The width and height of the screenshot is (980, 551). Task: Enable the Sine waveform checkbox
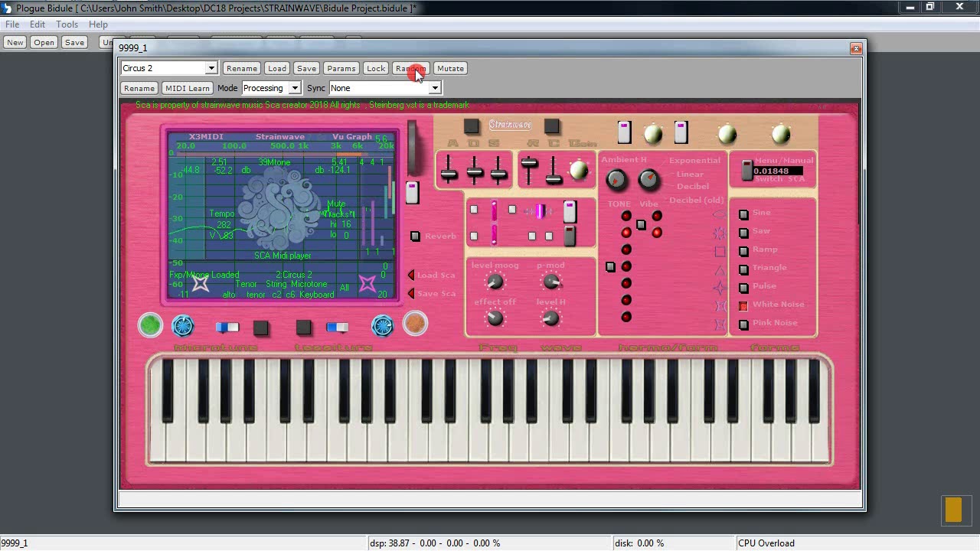(743, 214)
